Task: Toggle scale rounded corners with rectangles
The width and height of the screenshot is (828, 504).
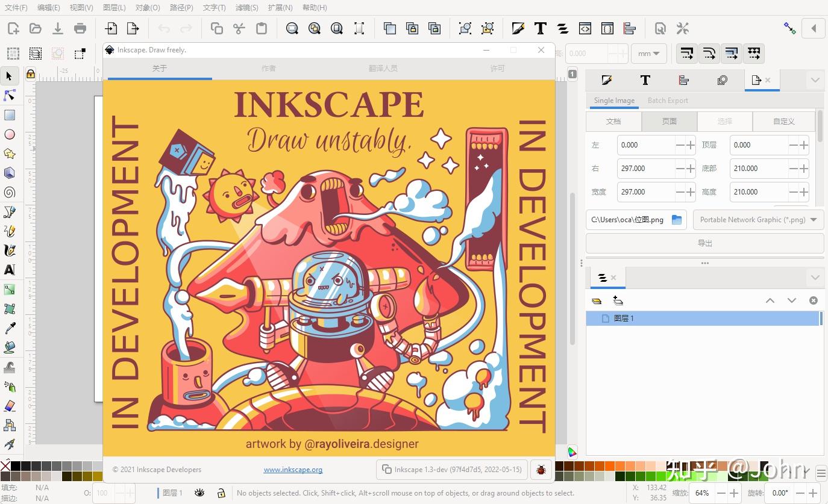Action: pyautogui.click(x=709, y=53)
